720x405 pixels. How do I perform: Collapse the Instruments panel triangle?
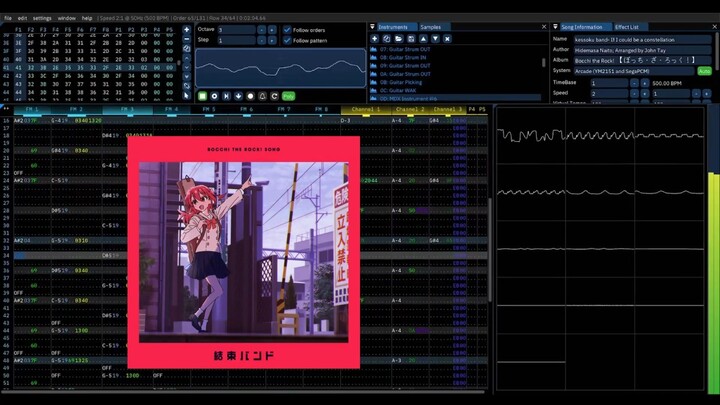(x=372, y=27)
